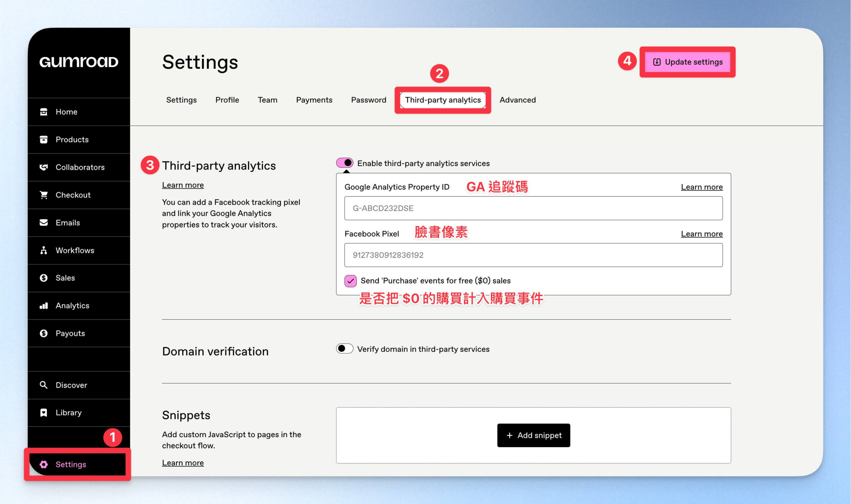The width and height of the screenshot is (851, 504).
Task: Uncheck Send 'Purchase' events for free sales
Action: tap(350, 281)
